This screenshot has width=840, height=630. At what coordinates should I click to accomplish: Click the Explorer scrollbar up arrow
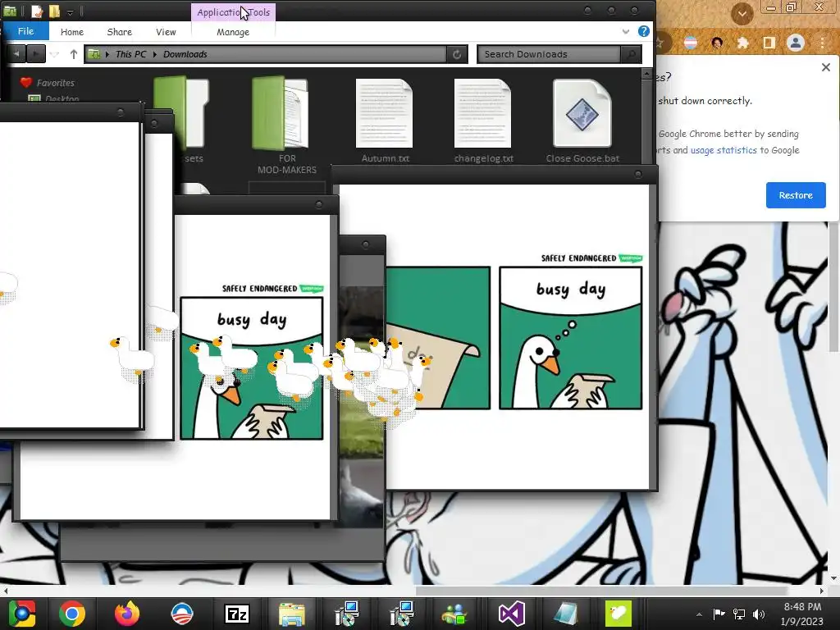(x=646, y=74)
